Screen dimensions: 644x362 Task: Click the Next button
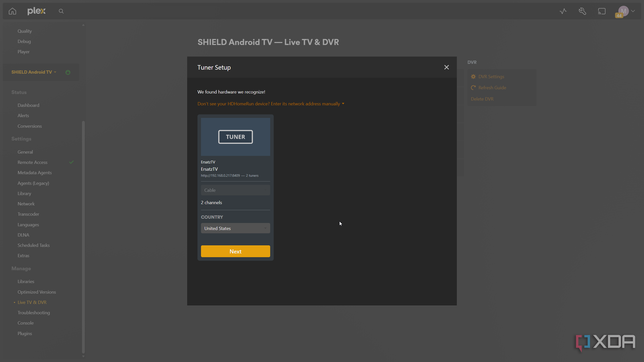[235, 251]
